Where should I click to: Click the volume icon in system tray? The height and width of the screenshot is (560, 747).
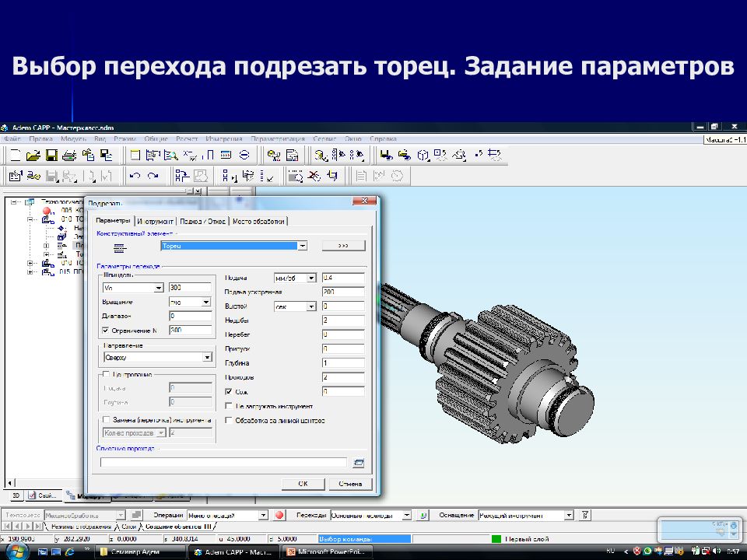click(717, 552)
